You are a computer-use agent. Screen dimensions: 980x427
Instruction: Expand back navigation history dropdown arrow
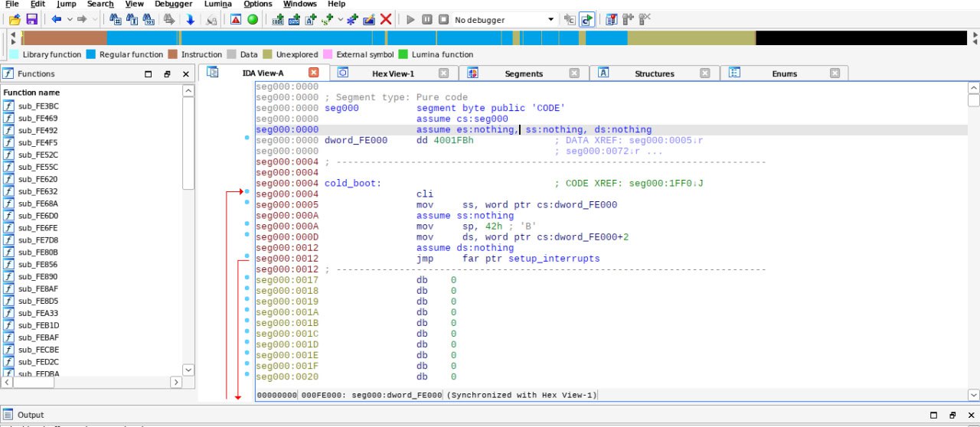pos(69,19)
